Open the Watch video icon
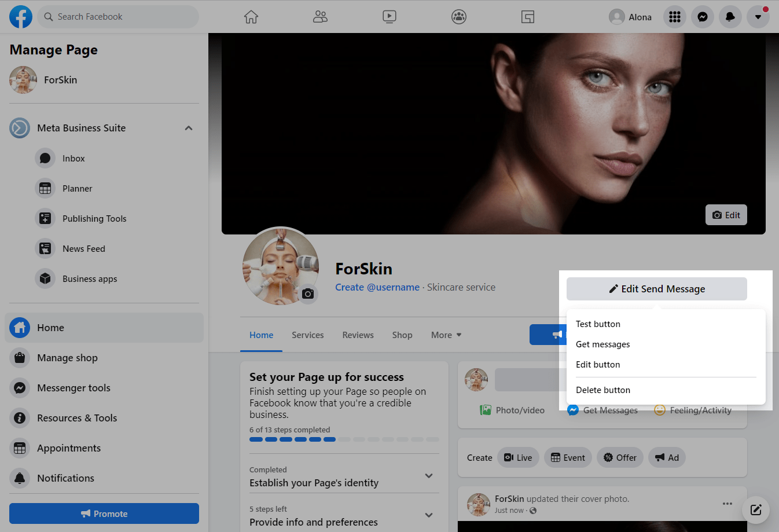Viewport: 779px width, 532px height. (390, 17)
